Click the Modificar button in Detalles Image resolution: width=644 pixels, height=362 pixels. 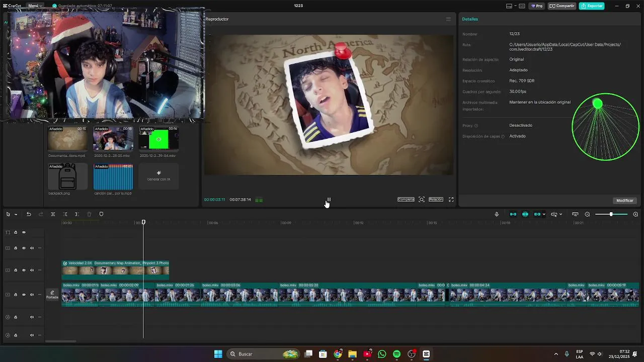(625, 201)
